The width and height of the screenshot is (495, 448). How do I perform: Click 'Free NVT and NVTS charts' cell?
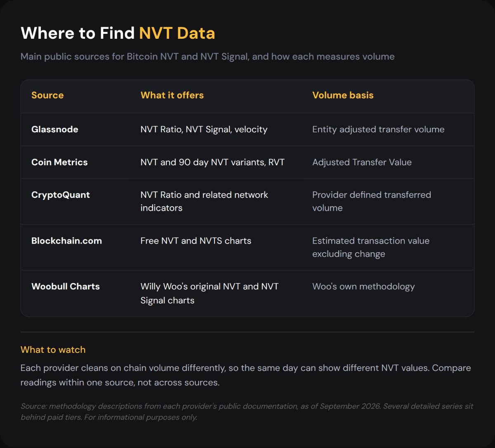click(x=196, y=241)
